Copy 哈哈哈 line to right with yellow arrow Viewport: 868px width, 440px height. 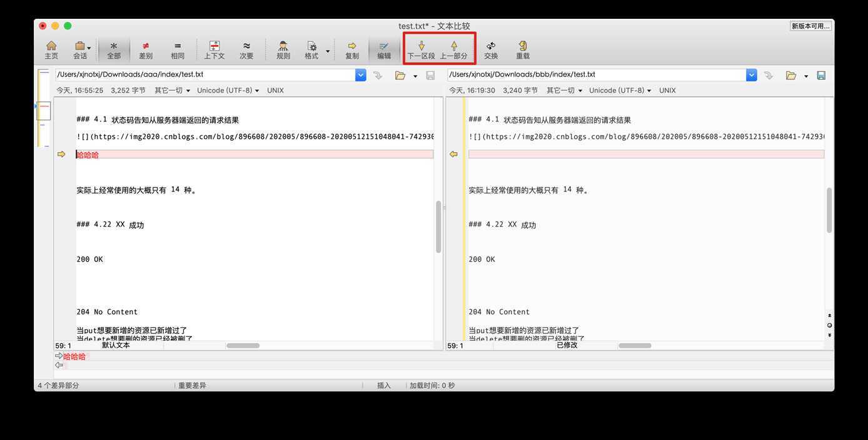61,154
